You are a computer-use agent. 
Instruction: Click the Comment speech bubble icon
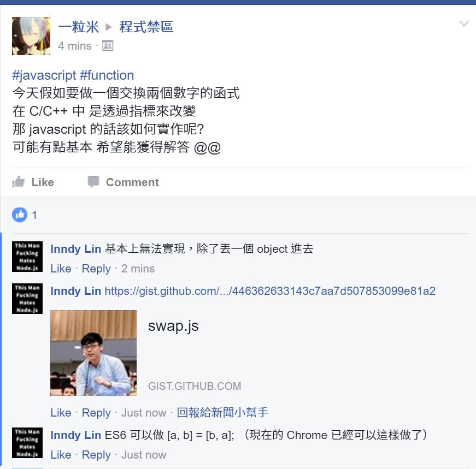point(93,182)
